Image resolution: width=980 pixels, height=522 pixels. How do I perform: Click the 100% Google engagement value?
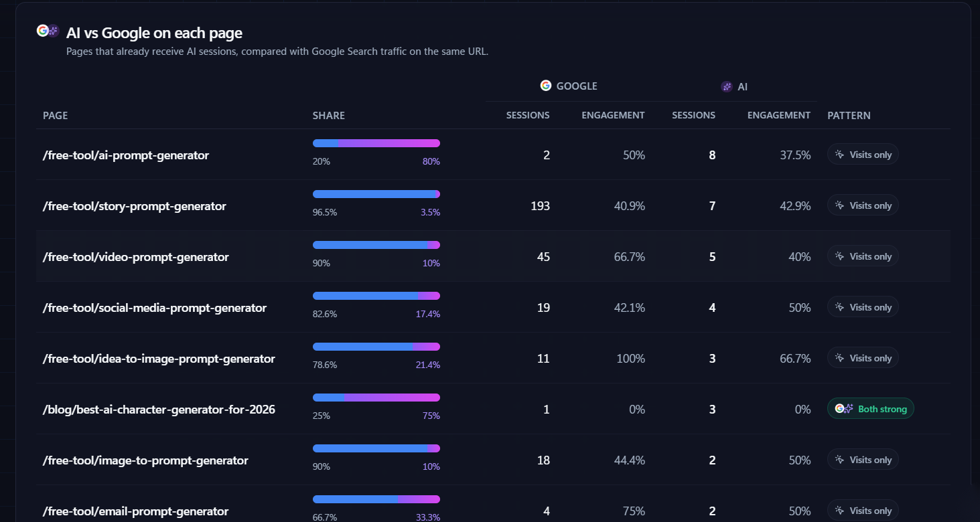pos(631,359)
